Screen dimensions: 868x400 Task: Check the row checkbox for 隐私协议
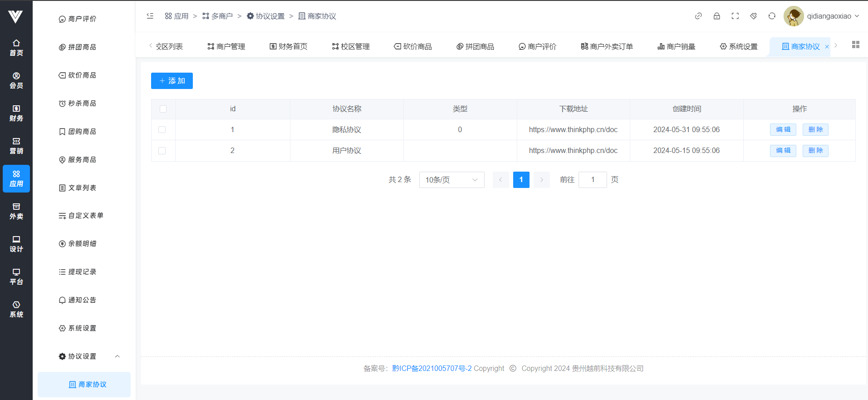pos(162,130)
